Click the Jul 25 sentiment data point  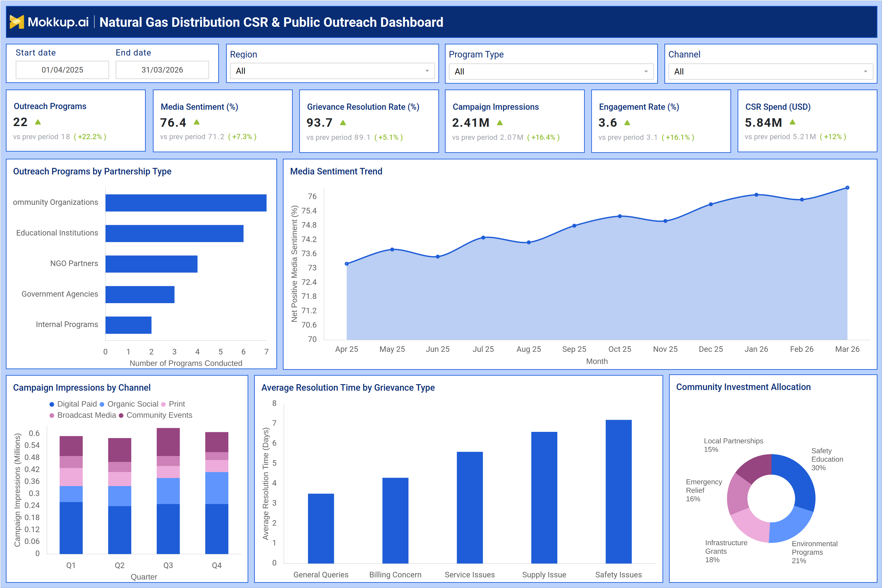(x=483, y=238)
